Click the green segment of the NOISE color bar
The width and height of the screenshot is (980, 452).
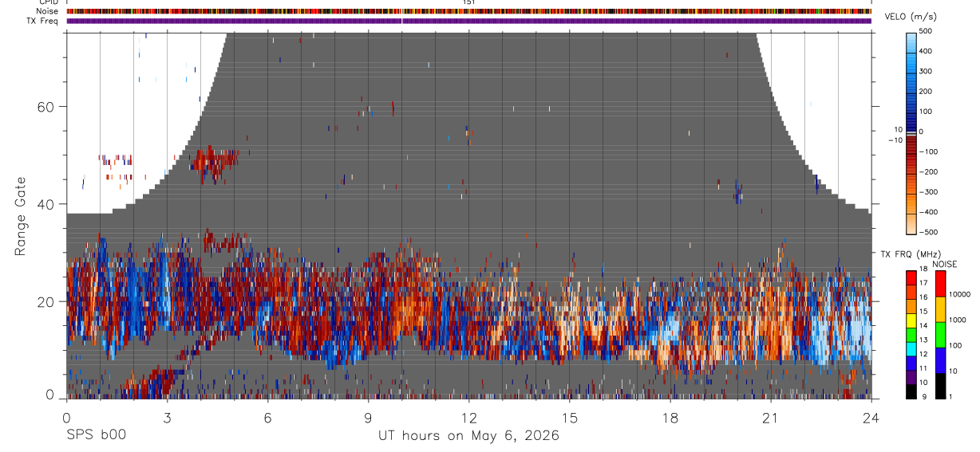(940, 335)
